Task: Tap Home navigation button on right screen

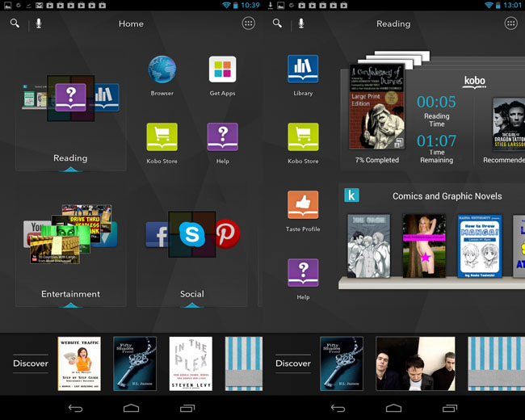Action: 393,408
